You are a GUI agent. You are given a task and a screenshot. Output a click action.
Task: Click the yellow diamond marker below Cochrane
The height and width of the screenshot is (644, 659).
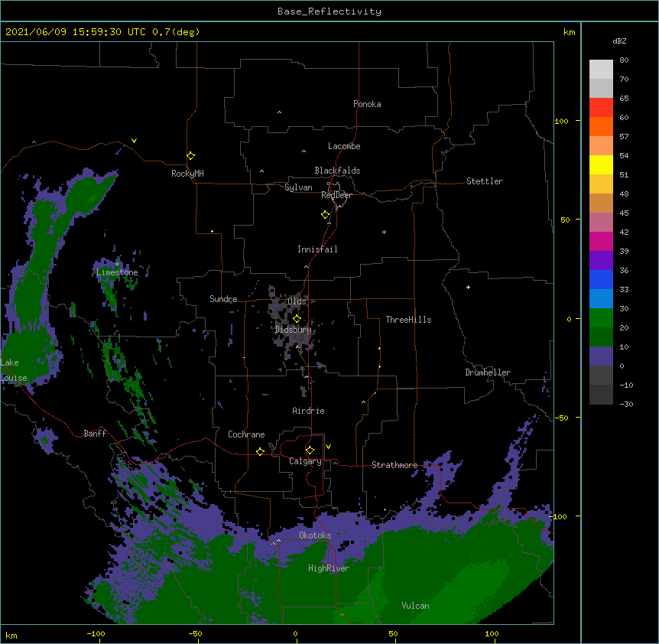point(260,451)
